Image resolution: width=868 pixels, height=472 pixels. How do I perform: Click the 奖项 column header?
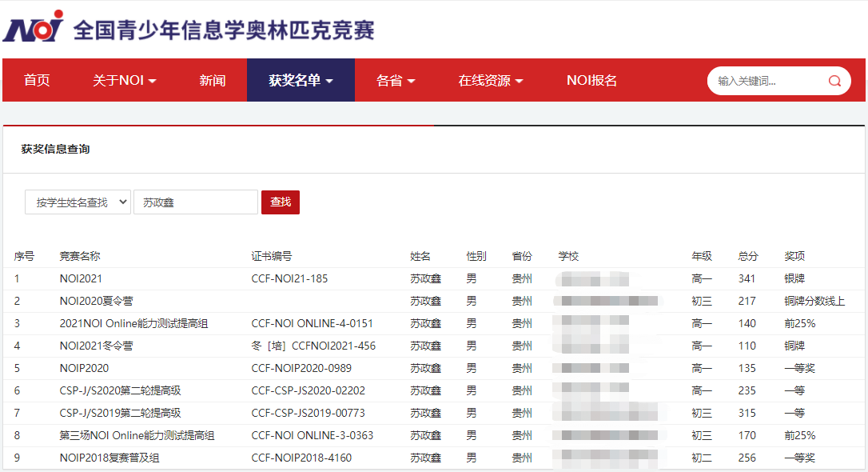pyautogui.click(x=794, y=256)
